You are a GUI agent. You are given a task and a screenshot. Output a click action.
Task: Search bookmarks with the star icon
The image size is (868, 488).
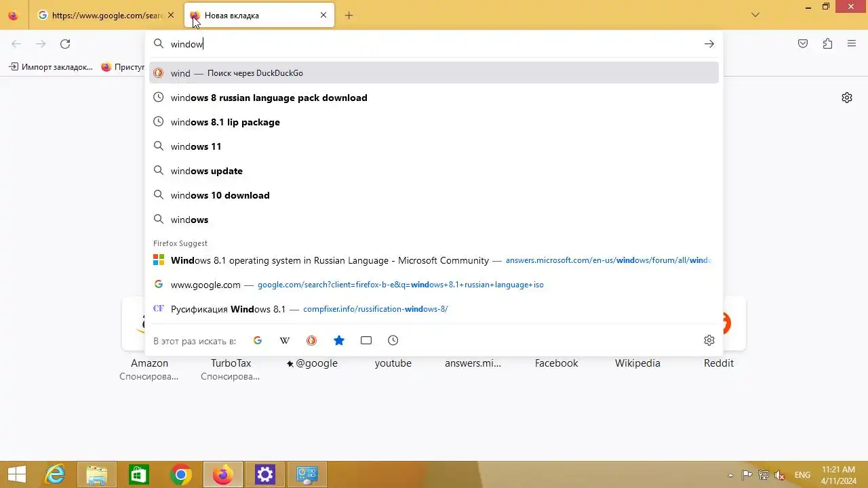339,340
